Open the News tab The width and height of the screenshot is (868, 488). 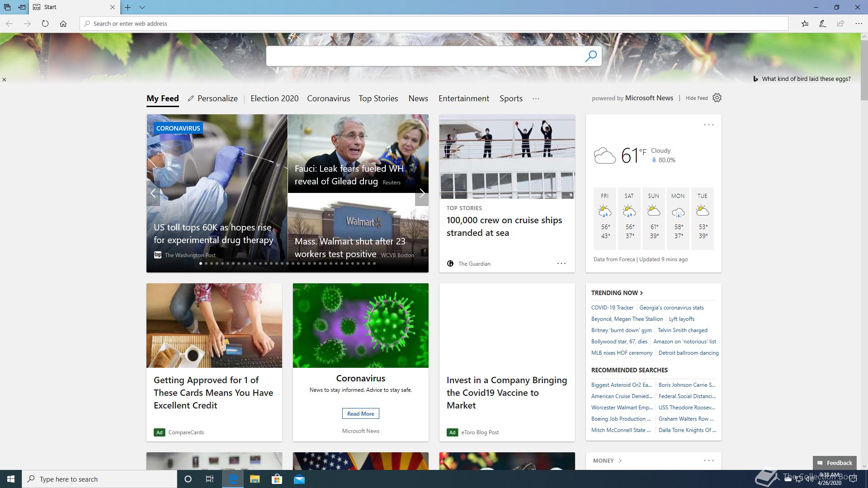418,99
